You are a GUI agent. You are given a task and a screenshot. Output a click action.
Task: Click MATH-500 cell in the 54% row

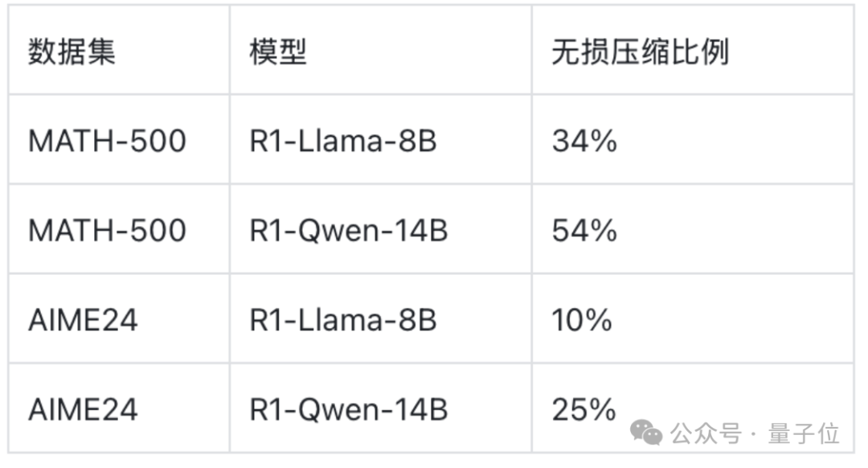(107, 231)
